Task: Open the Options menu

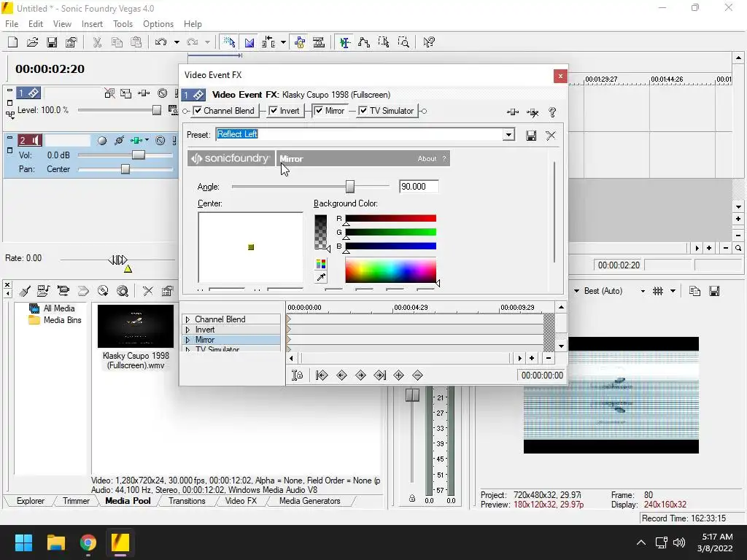Action: pos(158,24)
